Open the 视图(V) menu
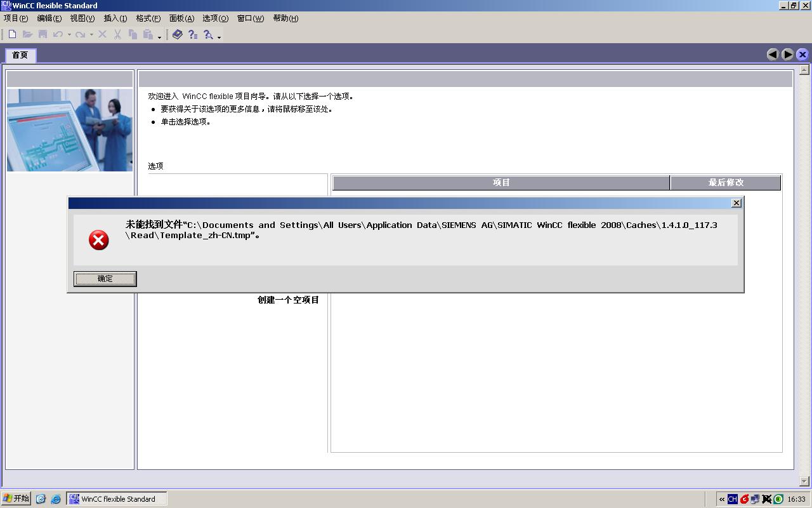The image size is (812, 508). (x=82, y=18)
